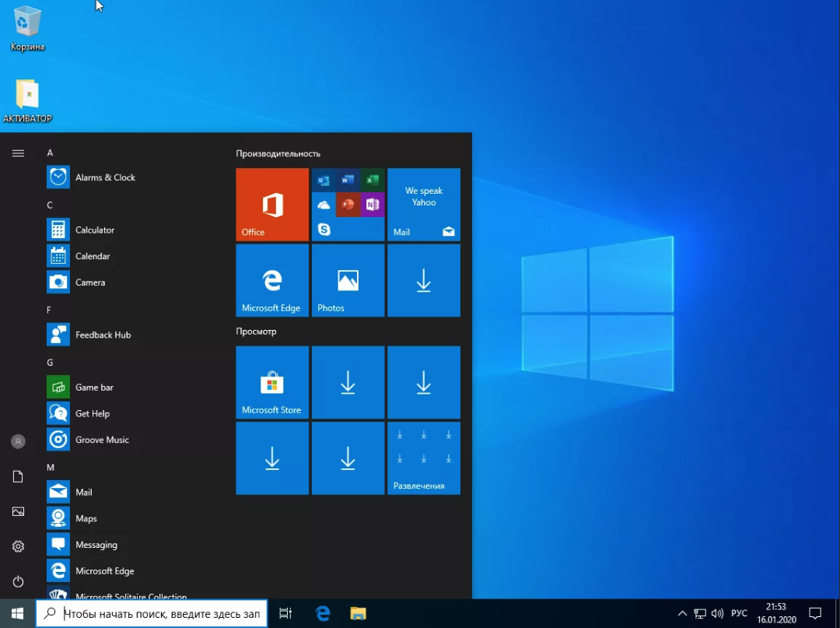This screenshot has height=628, width=840.
Task: Click the Office tile
Action: 272,205
